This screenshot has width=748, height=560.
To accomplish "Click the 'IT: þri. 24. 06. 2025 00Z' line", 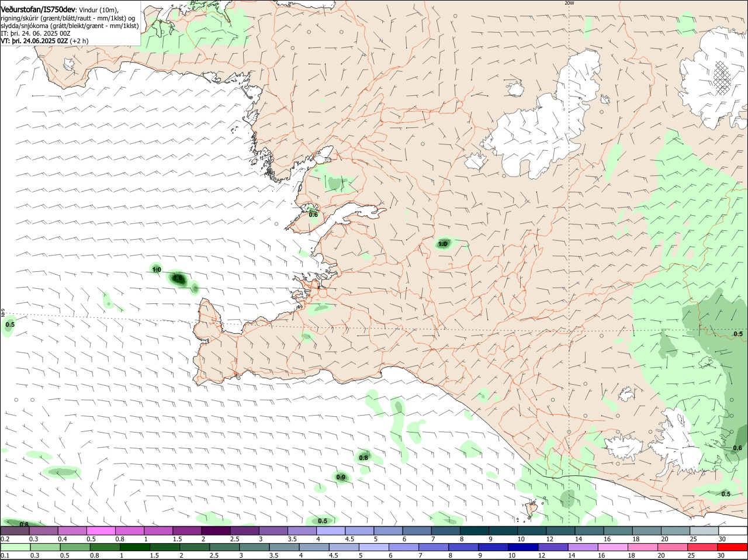I will point(35,33).
